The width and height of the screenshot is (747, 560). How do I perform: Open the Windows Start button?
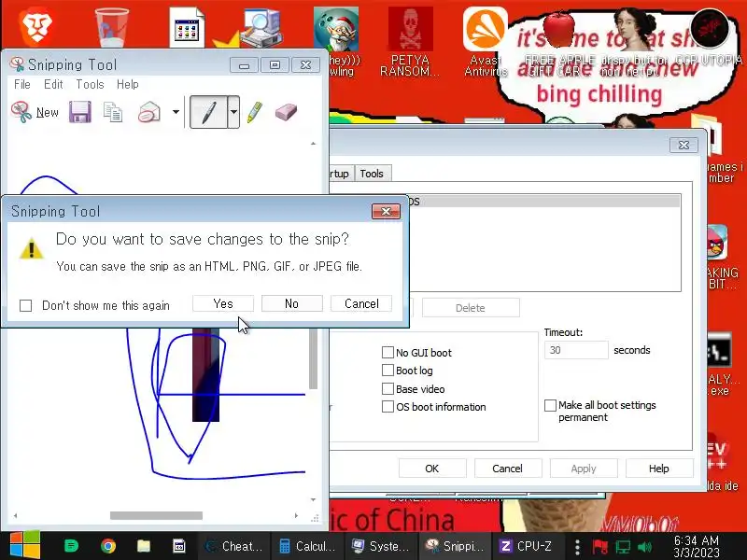point(25,546)
